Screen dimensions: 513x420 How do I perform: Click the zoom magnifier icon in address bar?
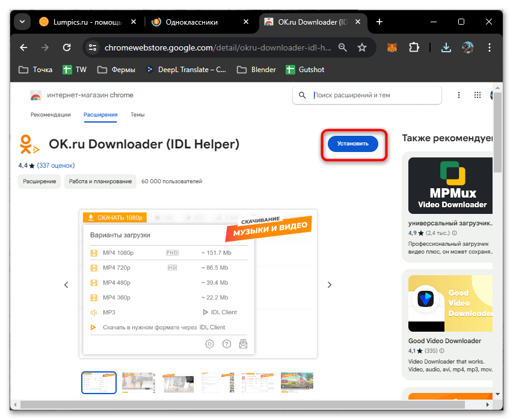tap(342, 47)
